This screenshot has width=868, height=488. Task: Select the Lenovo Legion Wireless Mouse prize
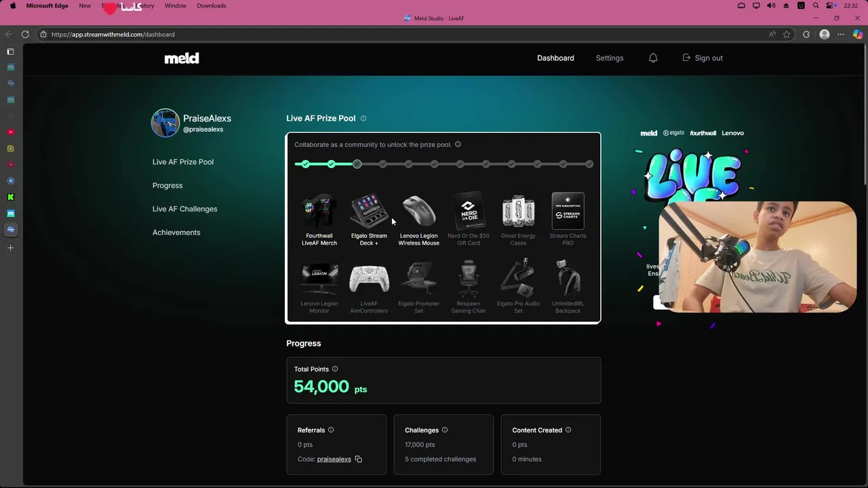418,219
